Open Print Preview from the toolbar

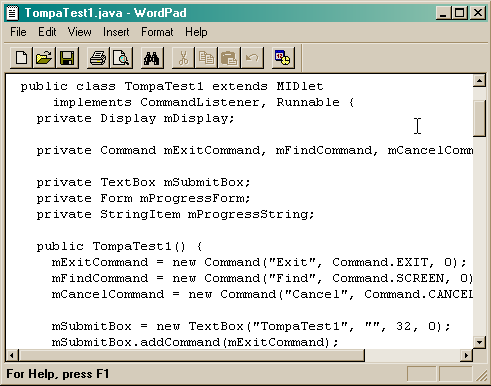(x=121, y=58)
